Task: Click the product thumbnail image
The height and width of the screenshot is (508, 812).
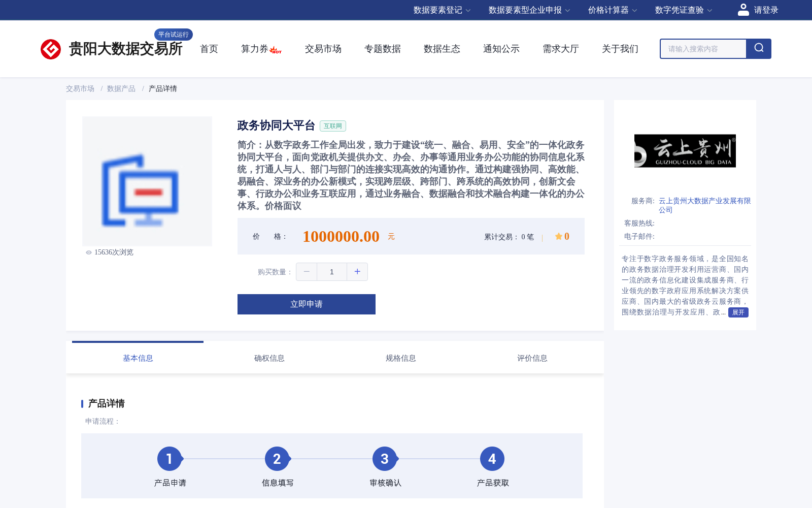Action: point(147,181)
